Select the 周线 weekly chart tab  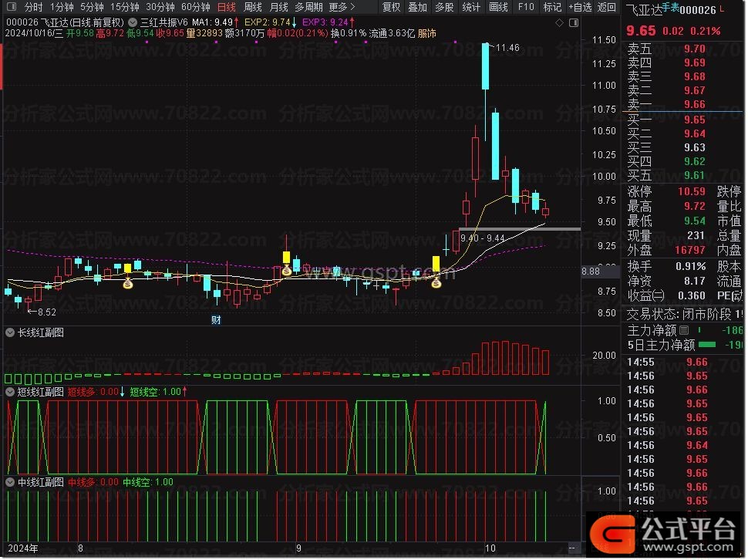[253, 7]
